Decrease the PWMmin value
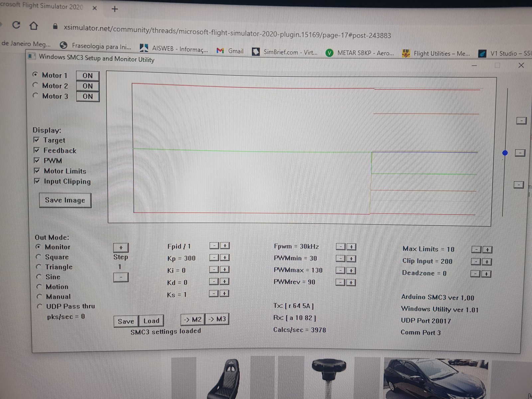Image resolution: width=532 pixels, height=399 pixels. tap(341, 259)
